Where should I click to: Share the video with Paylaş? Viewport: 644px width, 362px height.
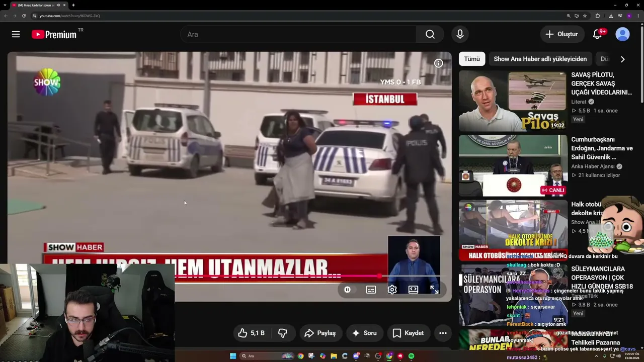coord(320,333)
